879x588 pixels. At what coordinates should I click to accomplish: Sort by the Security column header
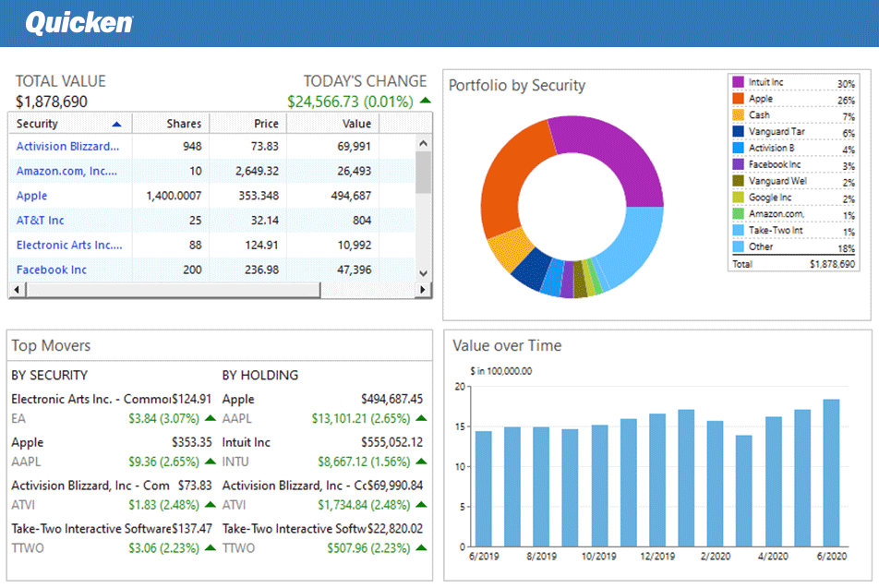pos(70,124)
